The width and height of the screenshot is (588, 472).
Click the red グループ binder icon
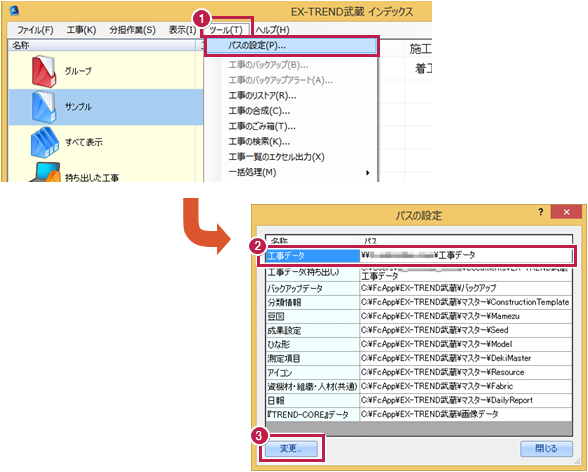tap(44, 71)
